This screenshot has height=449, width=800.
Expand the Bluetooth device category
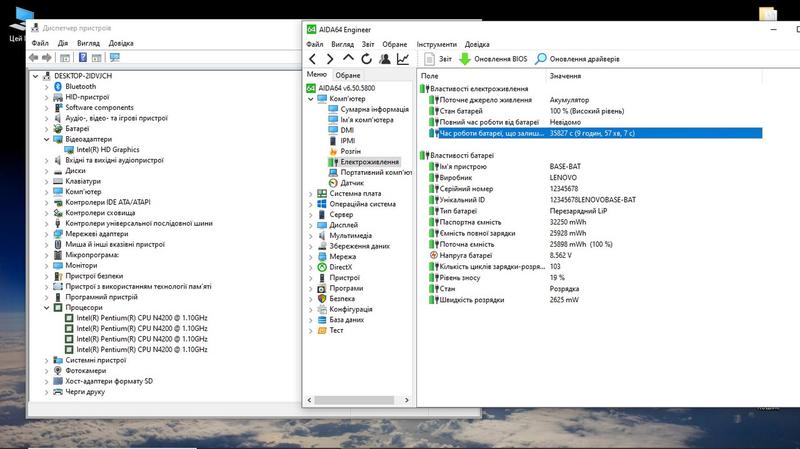pos(46,87)
